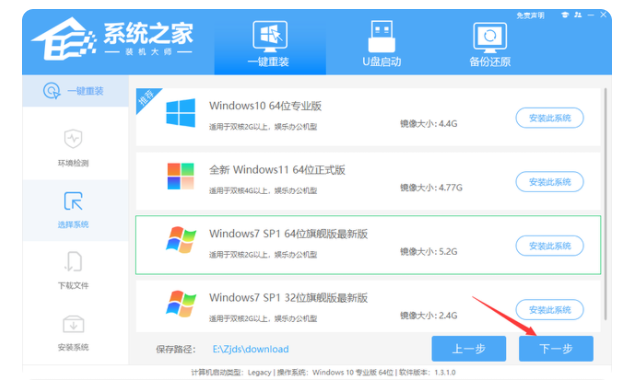Install Windows10 64位专业版 with 安装此系统
Viewport: 631px width, 392px height.
coord(550,118)
